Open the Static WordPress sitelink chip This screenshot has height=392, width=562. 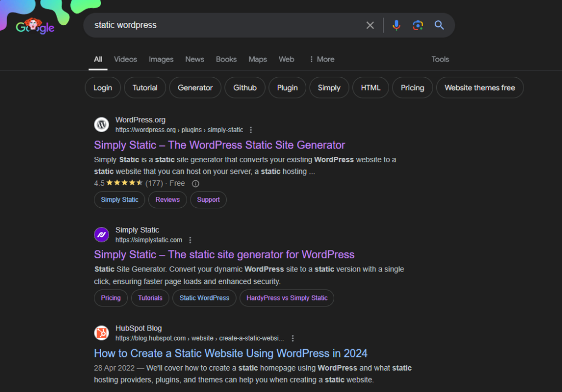(x=204, y=298)
